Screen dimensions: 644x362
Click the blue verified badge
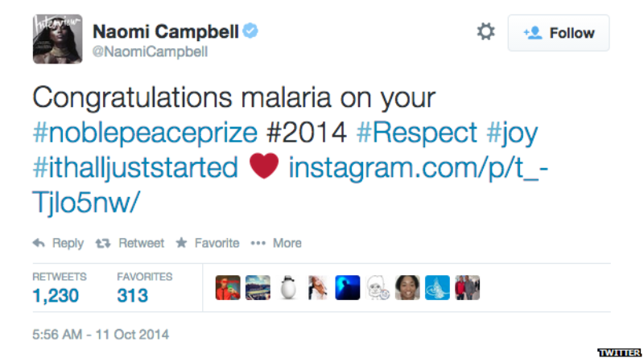[x=250, y=31]
